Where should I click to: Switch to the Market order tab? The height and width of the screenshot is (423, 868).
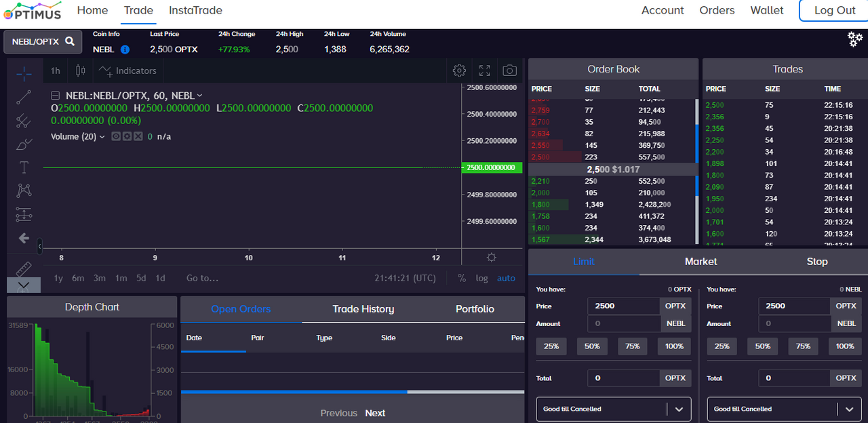tap(701, 262)
